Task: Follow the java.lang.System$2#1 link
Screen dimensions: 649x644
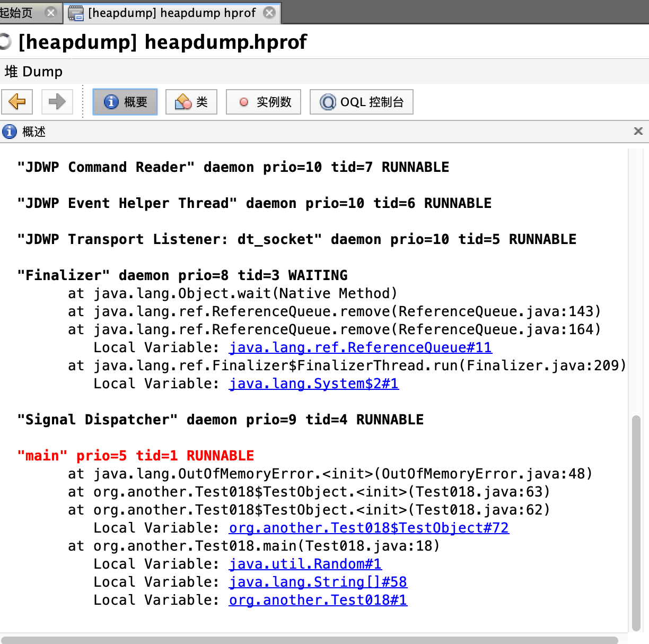Action: [314, 384]
